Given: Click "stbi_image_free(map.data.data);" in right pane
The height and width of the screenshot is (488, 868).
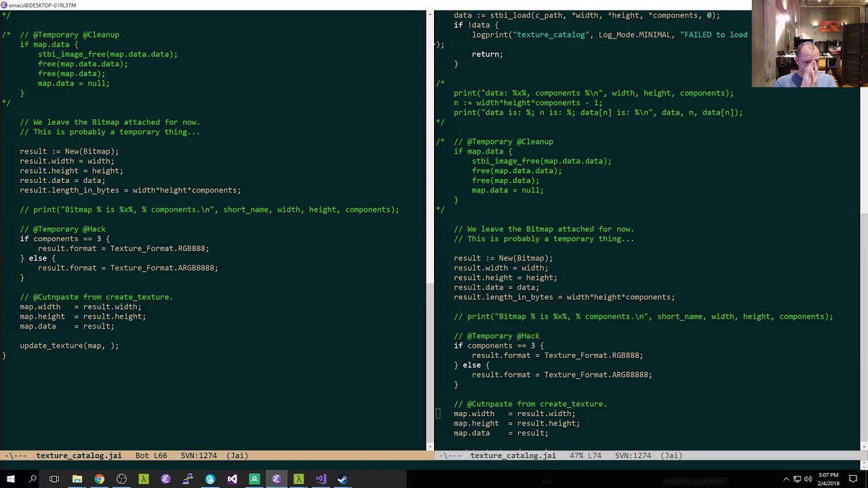Looking at the screenshot, I should 542,161.
